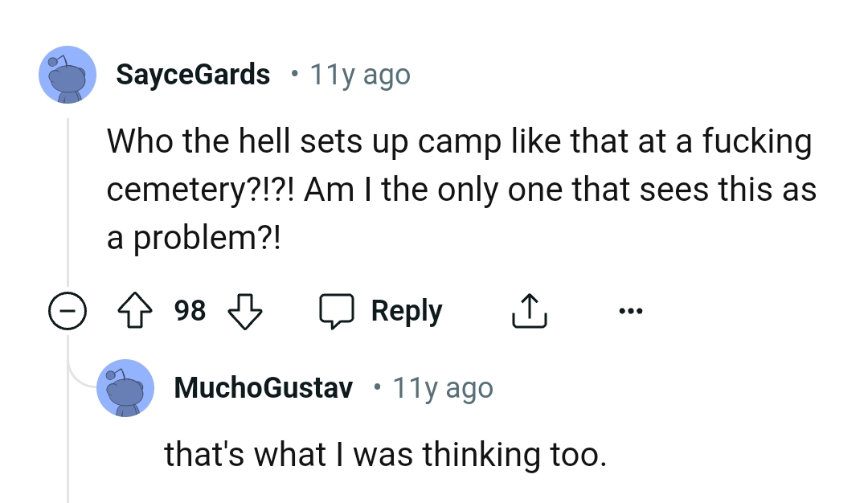Open the more options menu on SayceGards' comment
The width and height of the screenshot is (868, 503).
(x=632, y=310)
